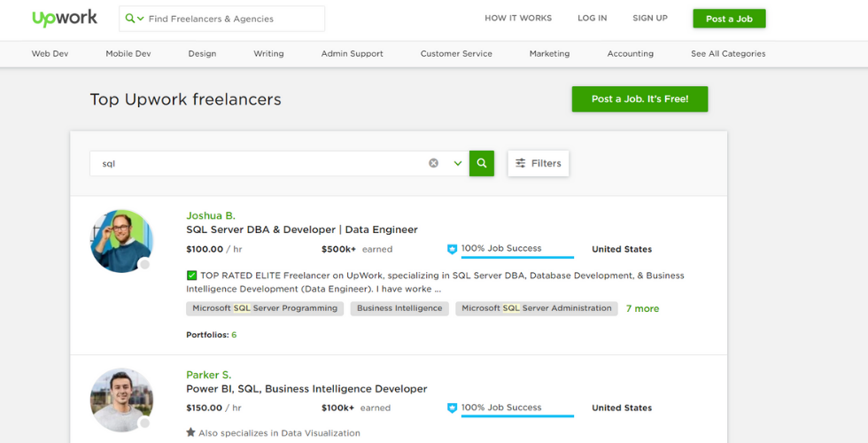This screenshot has width=868, height=443.
Task: Open the Filters panel
Action: [x=539, y=163]
